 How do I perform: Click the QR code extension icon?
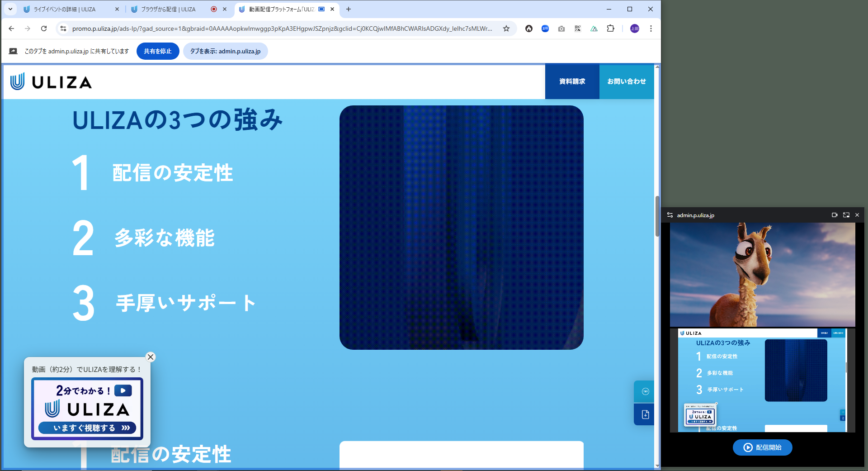tap(578, 29)
